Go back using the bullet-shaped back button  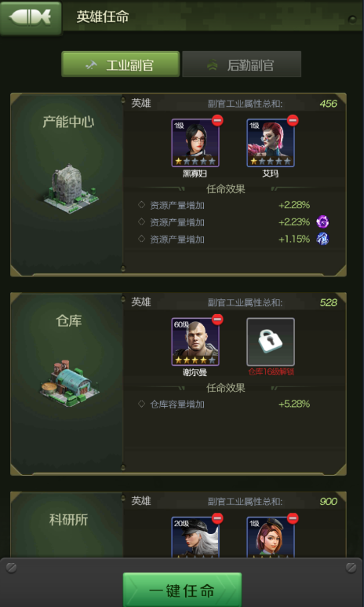pyautogui.click(x=31, y=18)
